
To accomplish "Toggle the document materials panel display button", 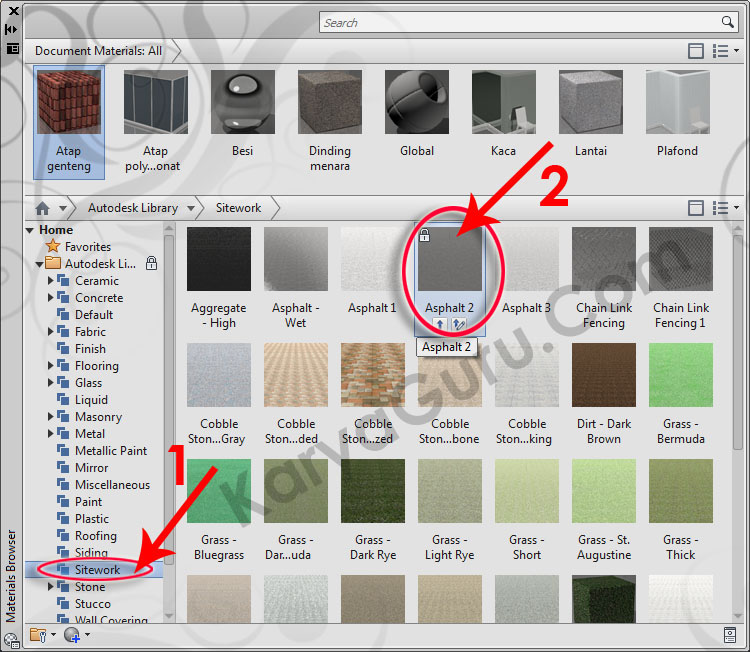I will tap(696, 51).
